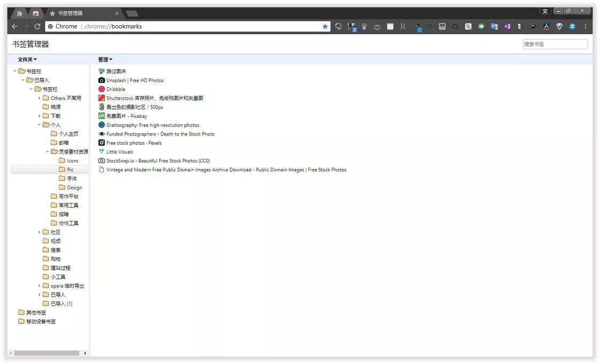Click the purple OneNote clipper extension
This screenshot has width=600, height=364.
click(507, 26)
